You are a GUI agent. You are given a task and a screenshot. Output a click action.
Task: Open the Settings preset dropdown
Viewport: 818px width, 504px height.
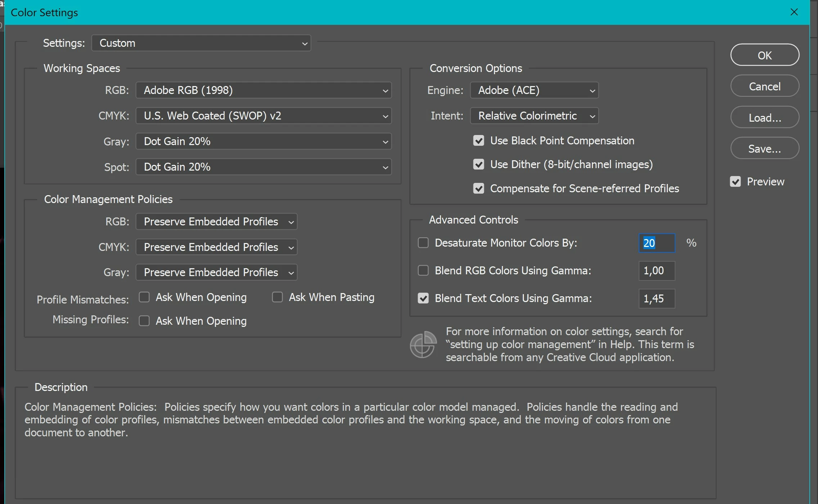pyautogui.click(x=201, y=43)
